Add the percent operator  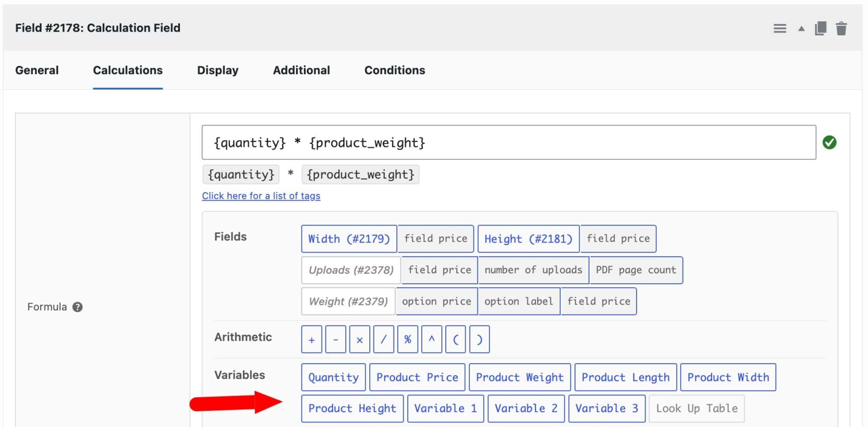[407, 339]
